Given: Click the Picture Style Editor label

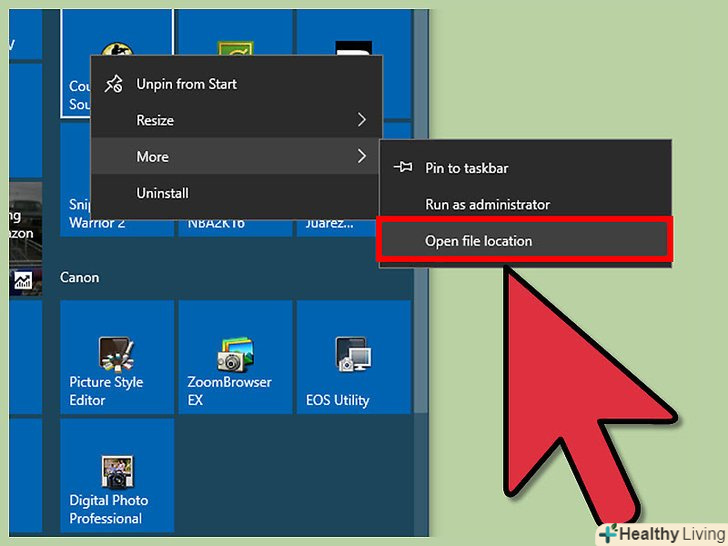Looking at the screenshot, I should (x=106, y=391).
